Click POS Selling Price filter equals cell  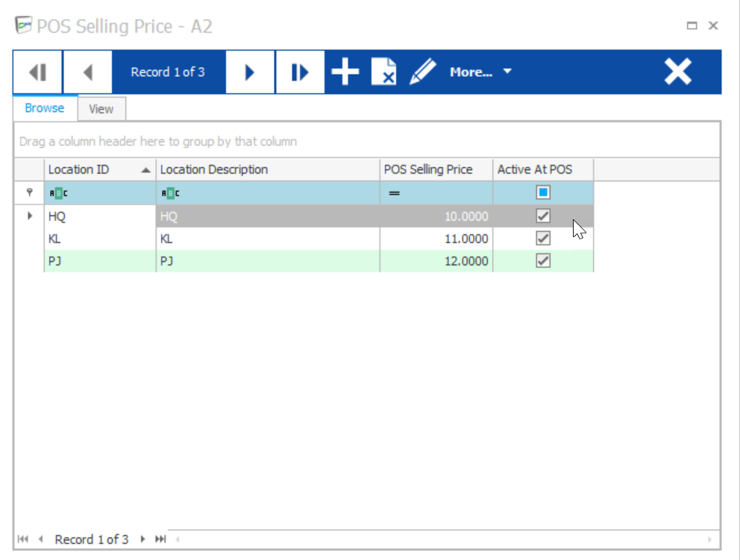coord(436,193)
